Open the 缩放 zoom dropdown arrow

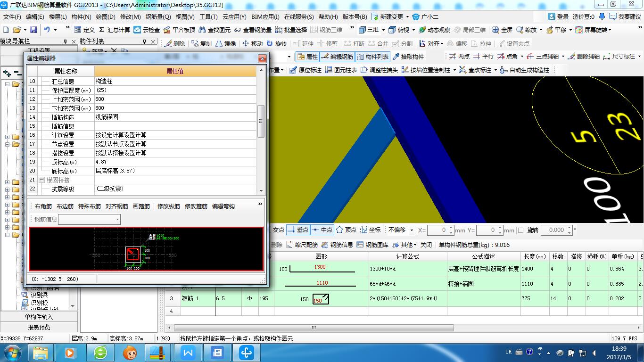point(541,30)
